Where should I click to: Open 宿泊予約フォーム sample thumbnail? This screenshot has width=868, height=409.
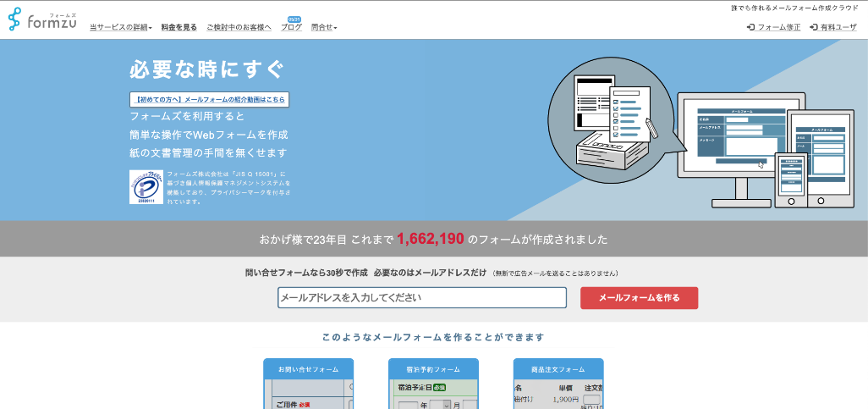[433, 384]
